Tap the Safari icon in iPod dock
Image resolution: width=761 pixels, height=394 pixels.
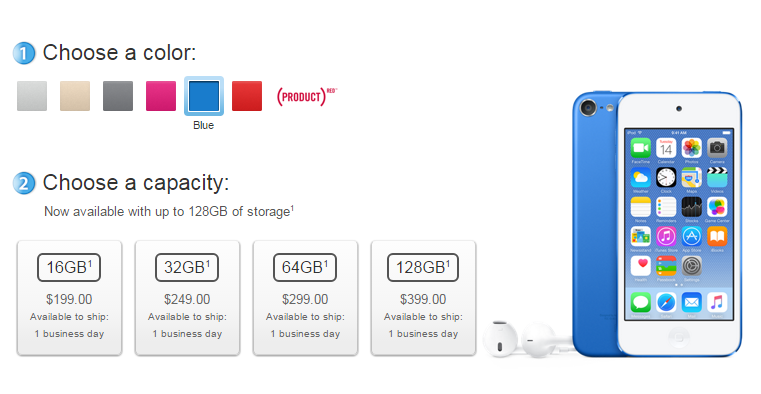(666, 303)
